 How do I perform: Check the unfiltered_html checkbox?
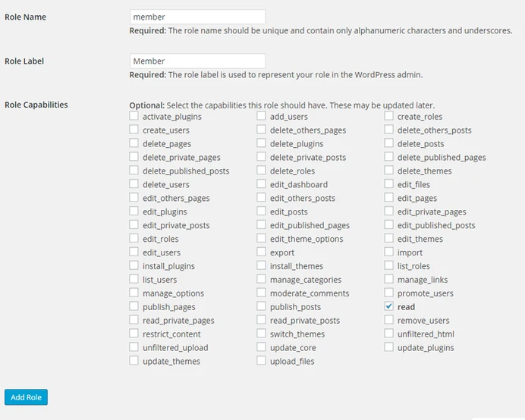(x=388, y=334)
